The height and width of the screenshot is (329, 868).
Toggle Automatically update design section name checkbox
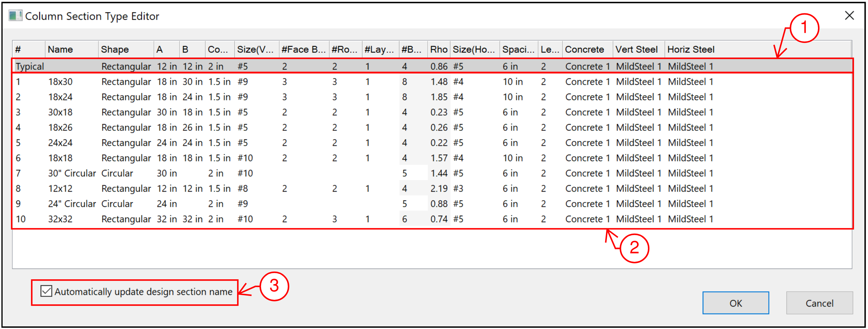46,291
